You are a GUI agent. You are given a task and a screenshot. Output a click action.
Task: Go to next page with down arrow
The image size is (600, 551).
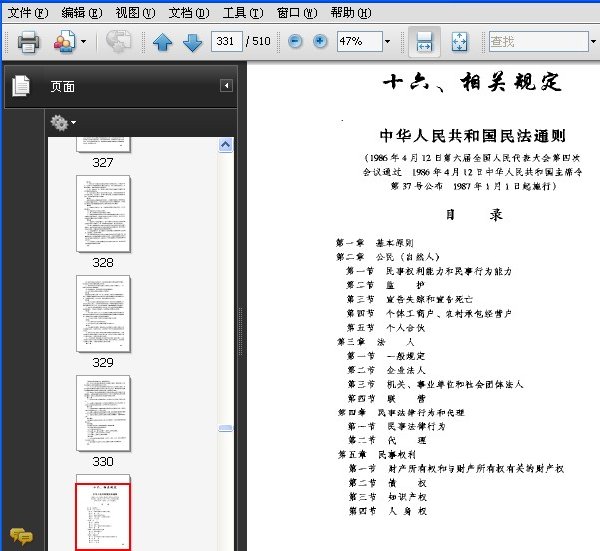(192, 42)
